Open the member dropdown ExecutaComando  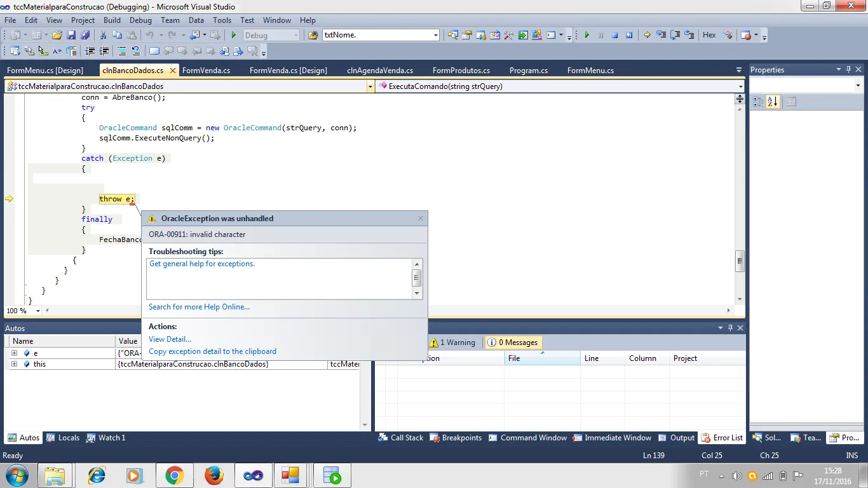[x=741, y=86]
